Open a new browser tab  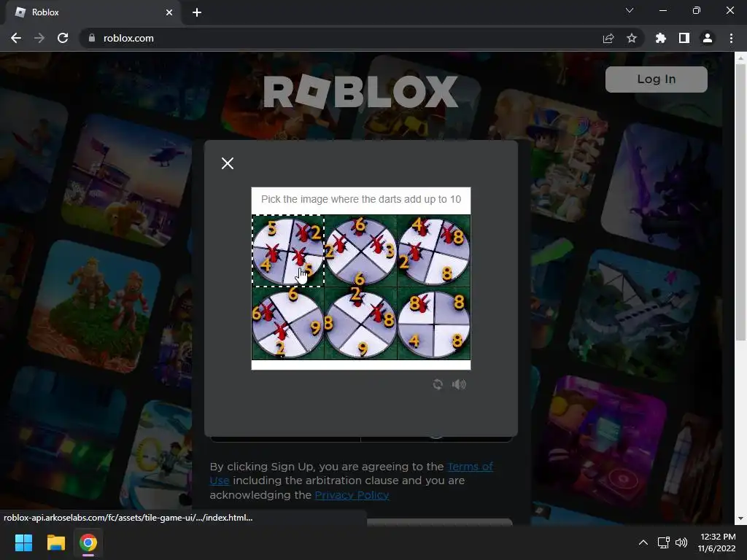click(x=197, y=12)
